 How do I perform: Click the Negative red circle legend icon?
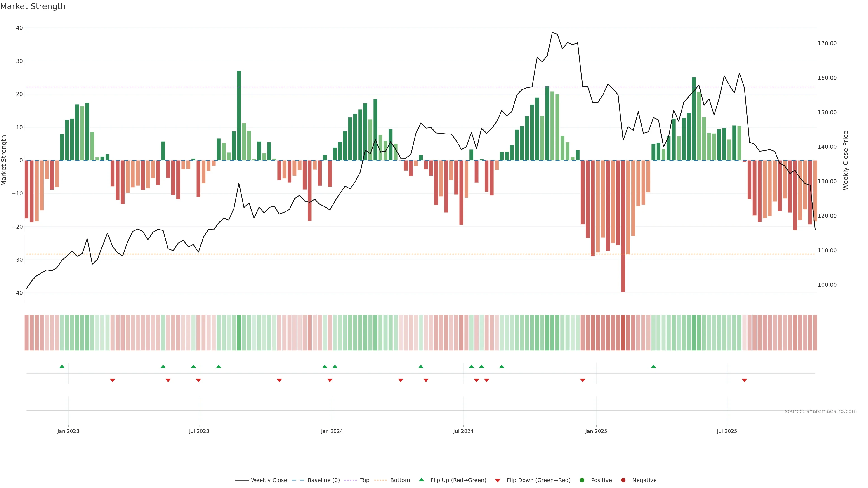[623, 480]
